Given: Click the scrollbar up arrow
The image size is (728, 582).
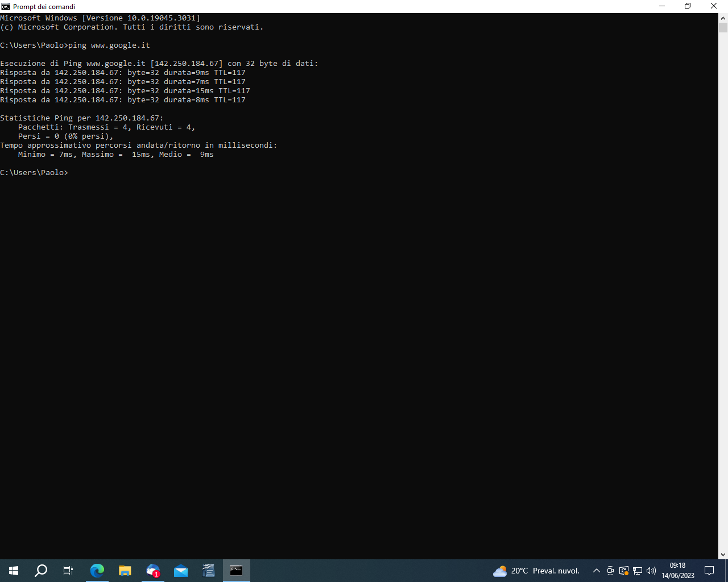Looking at the screenshot, I should [723, 18].
